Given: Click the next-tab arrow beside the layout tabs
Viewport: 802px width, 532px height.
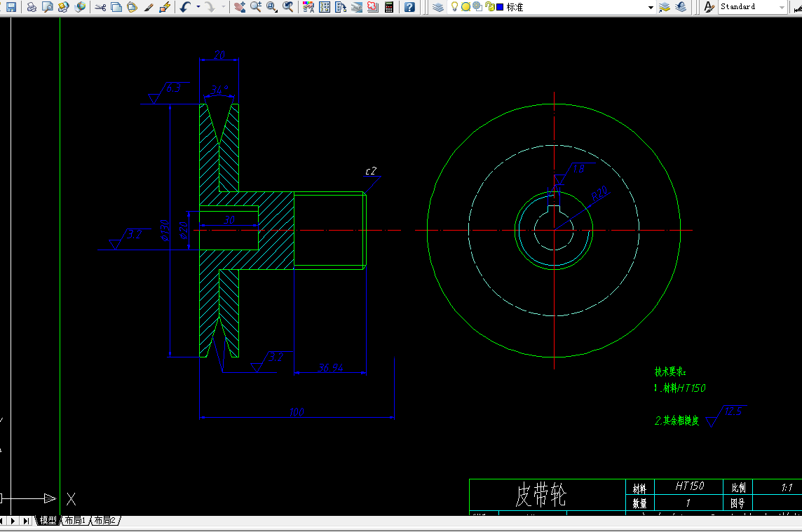Looking at the screenshot, I should pos(13,521).
